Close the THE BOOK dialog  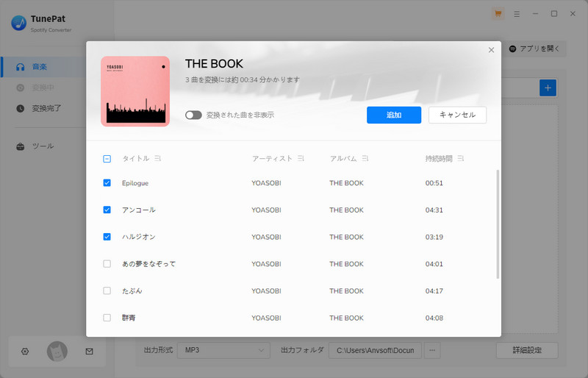491,50
